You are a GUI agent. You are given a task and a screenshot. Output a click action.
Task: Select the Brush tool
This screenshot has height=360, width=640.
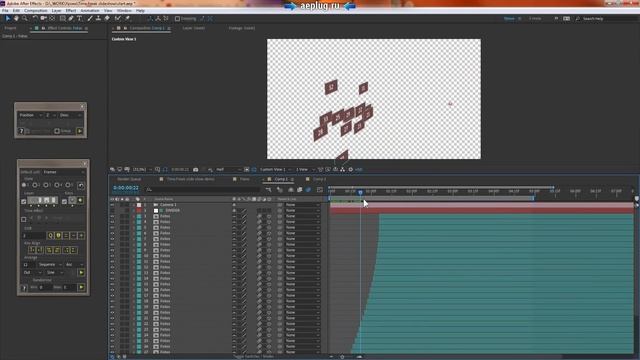90,18
